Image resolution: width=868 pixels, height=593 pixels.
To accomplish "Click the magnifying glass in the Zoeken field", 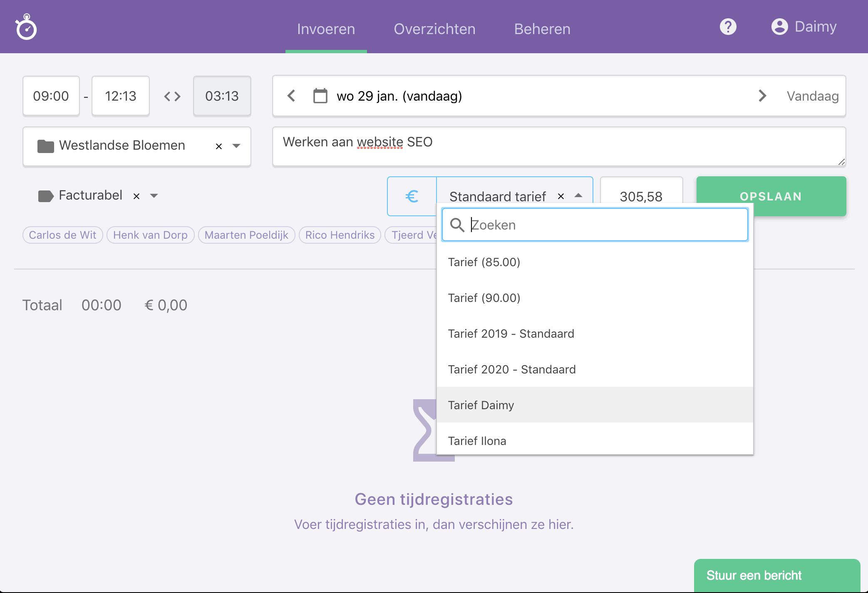I will [457, 225].
